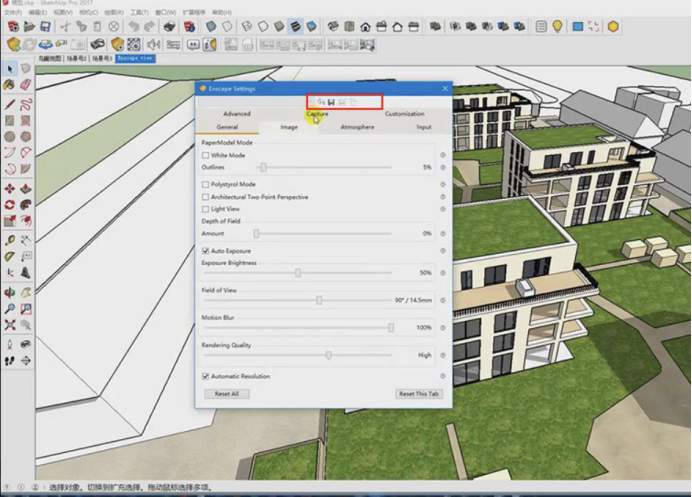The width and height of the screenshot is (692, 497).
Task: Select the Enscape view scene tab
Action: pos(135,58)
